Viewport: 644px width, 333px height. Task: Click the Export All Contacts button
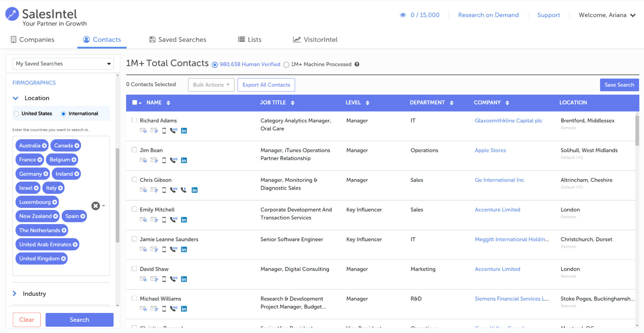(x=266, y=85)
